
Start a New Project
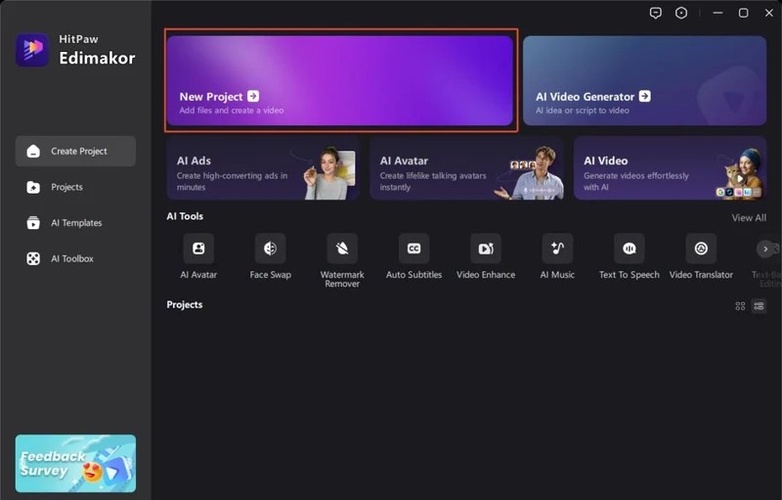[340, 80]
